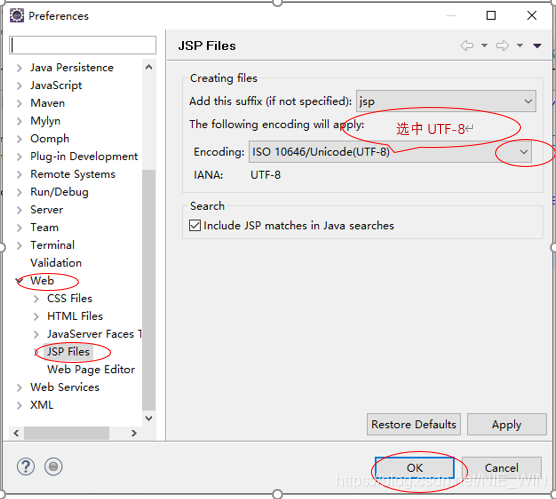
Task: Click the Restore Defaults button
Action: point(414,424)
